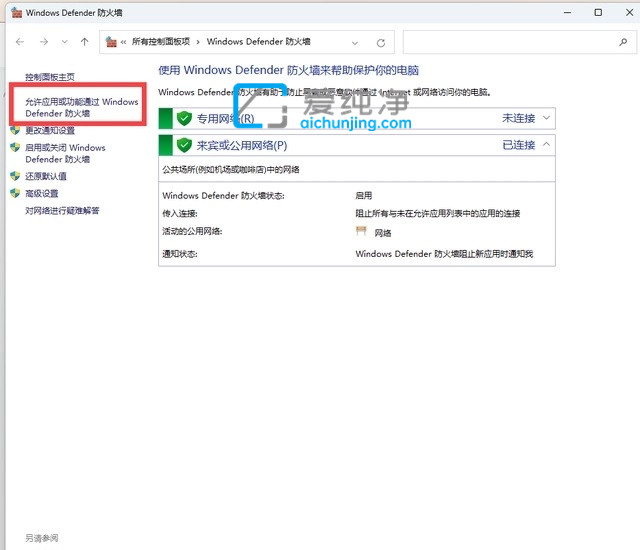The width and height of the screenshot is (640, 550).
Task: Click 还原默认值 link
Action: (x=46, y=176)
